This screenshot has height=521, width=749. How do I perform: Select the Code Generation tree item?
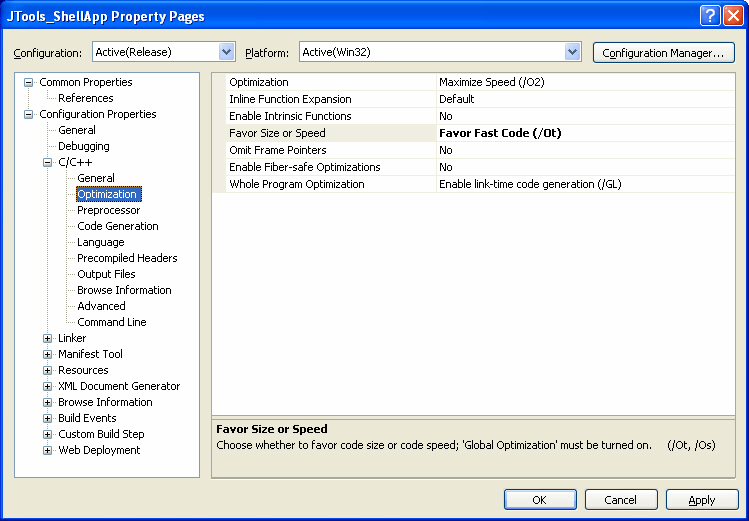[118, 226]
